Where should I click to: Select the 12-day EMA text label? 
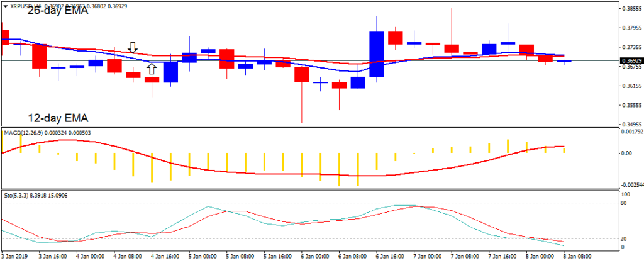pyautogui.click(x=57, y=118)
